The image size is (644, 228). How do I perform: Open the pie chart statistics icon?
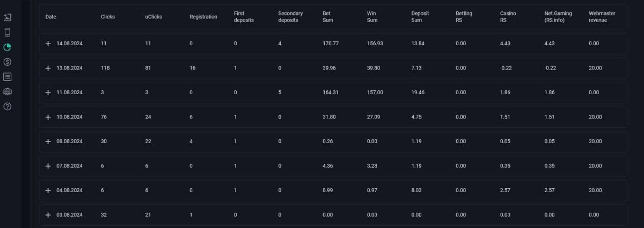point(8,47)
